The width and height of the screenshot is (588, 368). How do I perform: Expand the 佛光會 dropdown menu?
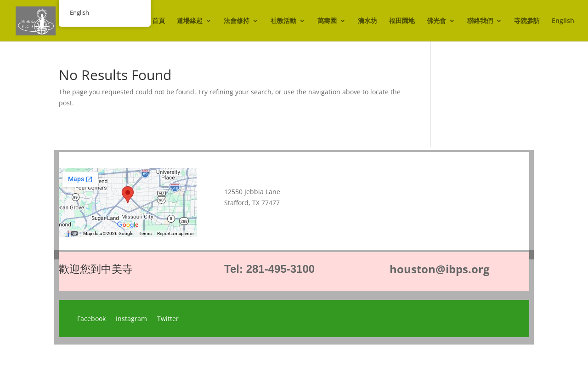(x=441, y=21)
